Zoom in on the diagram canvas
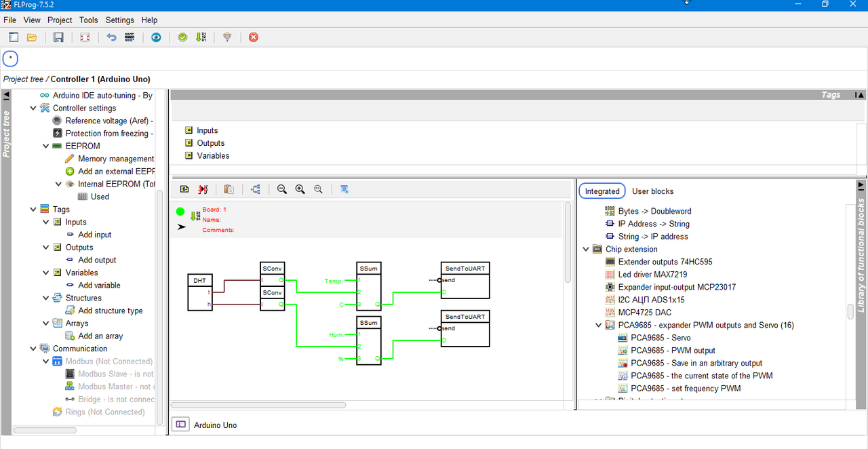The image size is (868, 449). (x=300, y=189)
